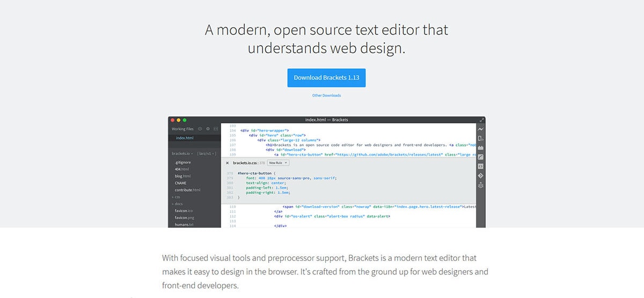Open the Git diamond icon
The width and height of the screenshot is (644, 298).
[481, 176]
